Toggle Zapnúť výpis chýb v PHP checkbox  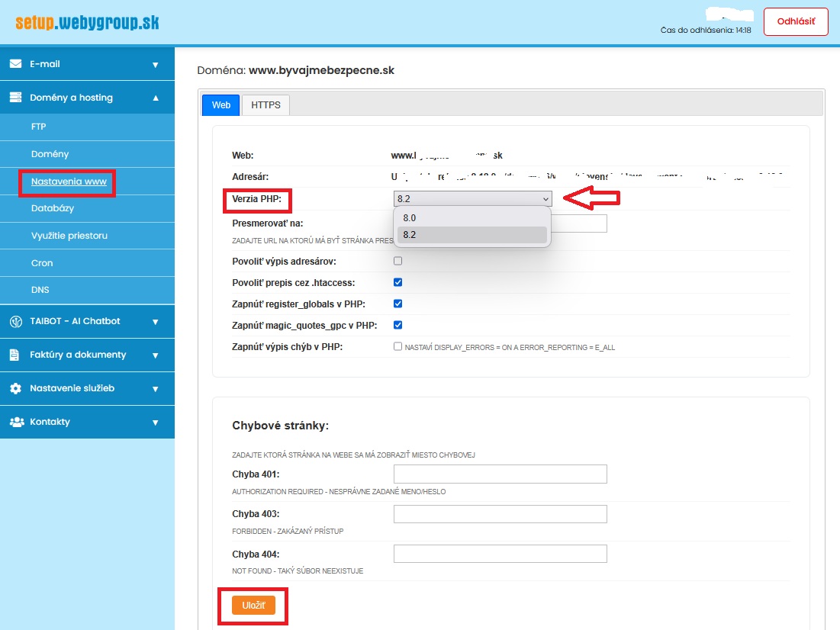397,346
